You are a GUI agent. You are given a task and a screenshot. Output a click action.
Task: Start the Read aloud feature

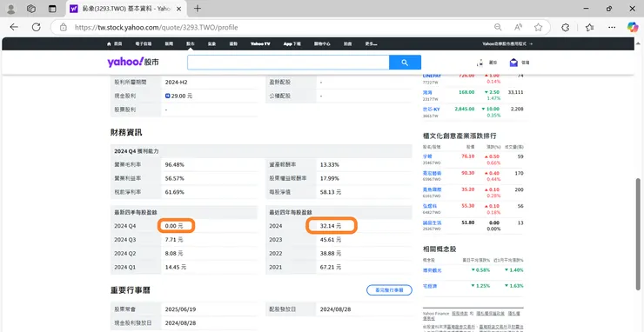click(518, 27)
